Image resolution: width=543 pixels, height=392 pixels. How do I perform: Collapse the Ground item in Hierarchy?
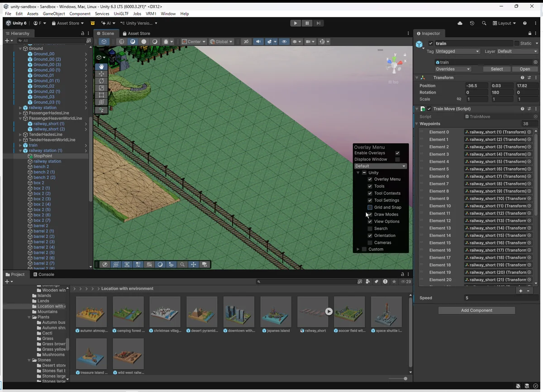coord(20,48)
